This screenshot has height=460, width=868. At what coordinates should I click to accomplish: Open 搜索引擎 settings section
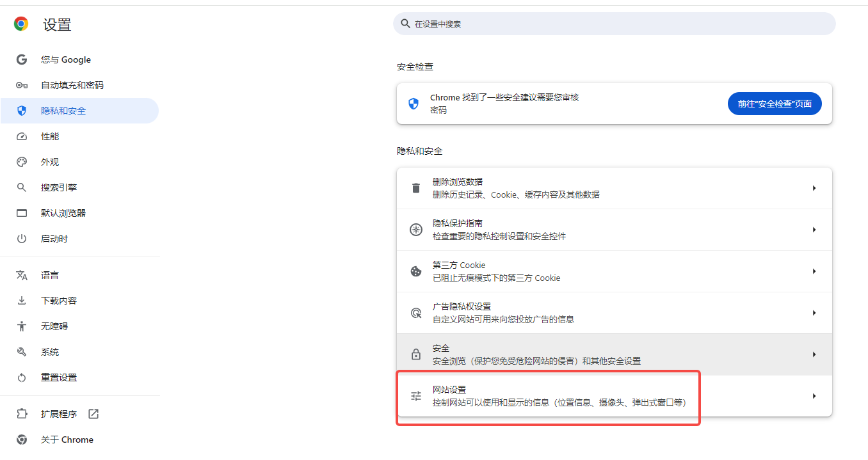(79, 187)
